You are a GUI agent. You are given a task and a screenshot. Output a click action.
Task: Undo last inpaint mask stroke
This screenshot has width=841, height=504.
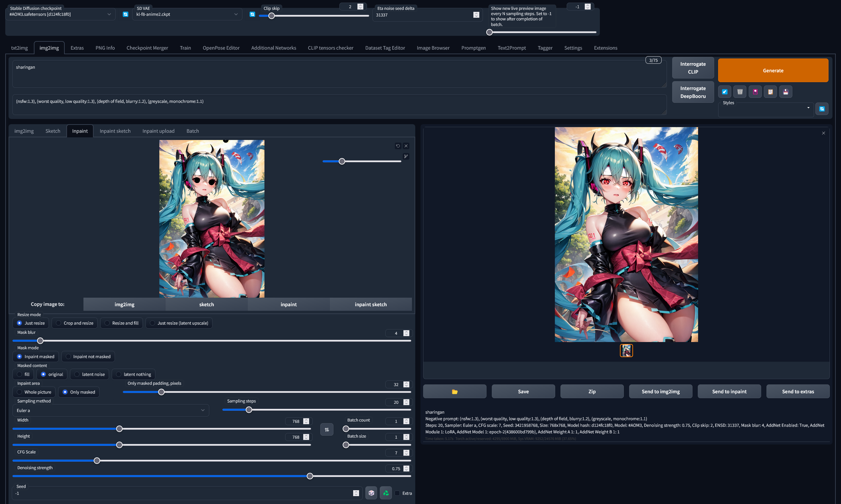click(x=398, y=146)
